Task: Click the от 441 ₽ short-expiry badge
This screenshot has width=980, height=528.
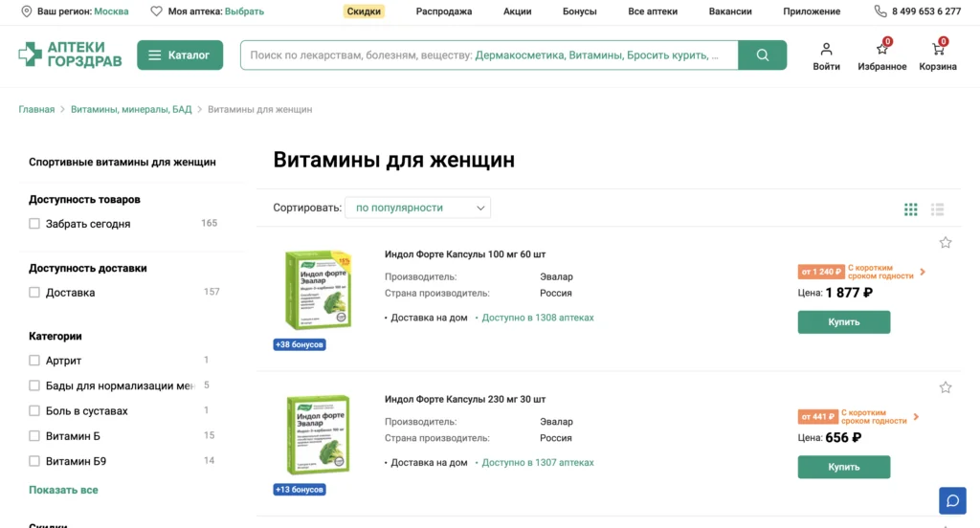Action: (x=818, y=417)
